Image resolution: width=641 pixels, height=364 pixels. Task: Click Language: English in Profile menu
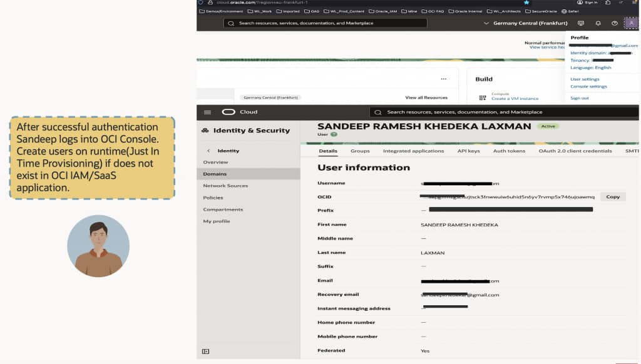(591, 68)
